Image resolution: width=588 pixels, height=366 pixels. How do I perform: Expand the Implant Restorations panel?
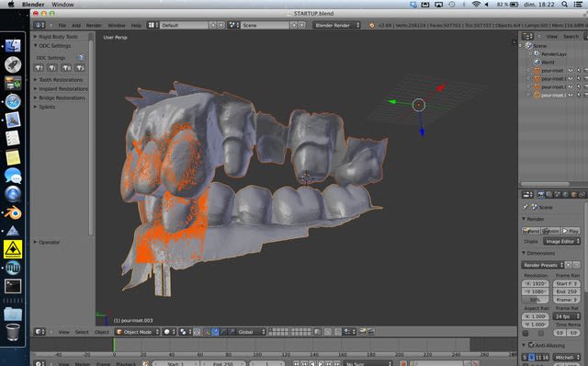(61, 88)
